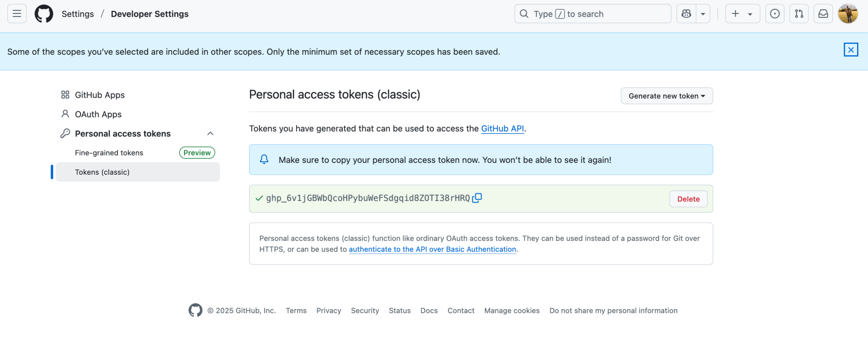Open the create new plus menu
Image resolution: width=868 pixels, height=353 pixels.
pyautogui.click(x=742, y=14)
